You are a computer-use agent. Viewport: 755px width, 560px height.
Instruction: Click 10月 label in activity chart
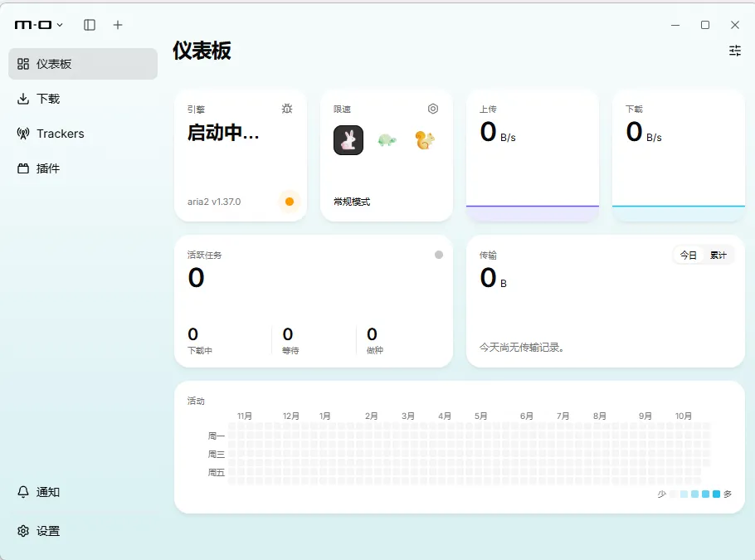pos(684,416)
